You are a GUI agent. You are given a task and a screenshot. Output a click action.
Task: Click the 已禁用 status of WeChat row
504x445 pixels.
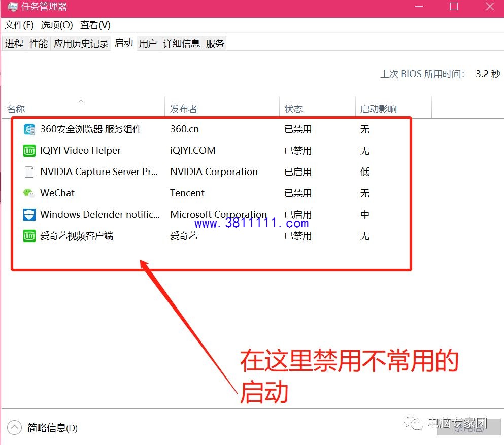click(298, 193)
